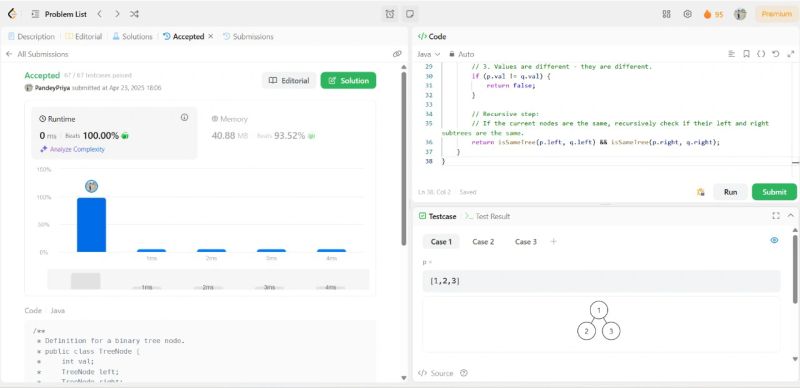This screenshot has width=800, height=388.
Task: Open the layout grid icon
Action: [666, 14]
